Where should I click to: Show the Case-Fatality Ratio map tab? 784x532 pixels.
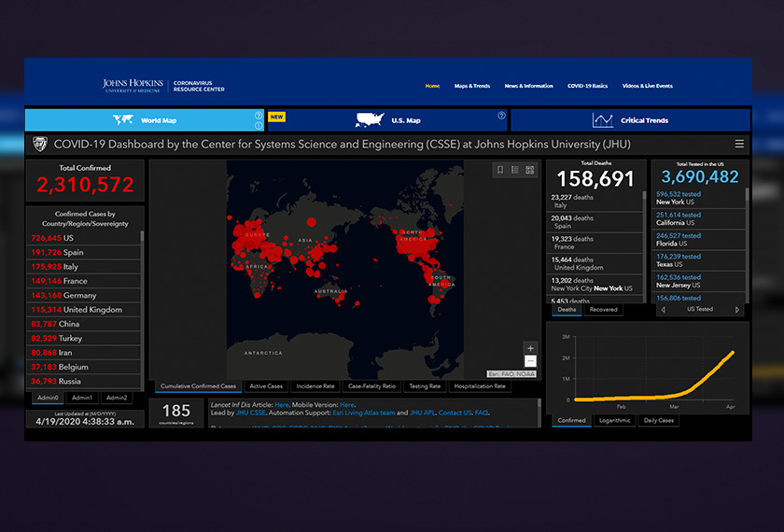(371, 386)
